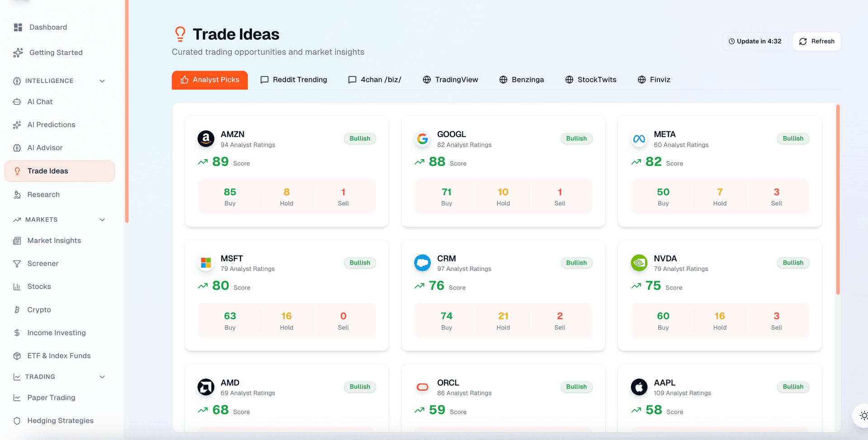Click the AMD logo icon

click(x=206, y=387)
